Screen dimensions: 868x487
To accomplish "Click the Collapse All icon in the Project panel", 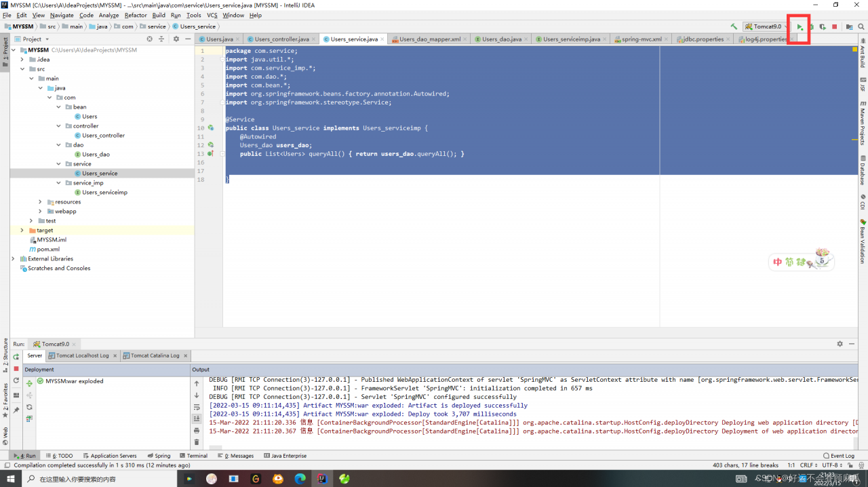I will tap(163, 39).
